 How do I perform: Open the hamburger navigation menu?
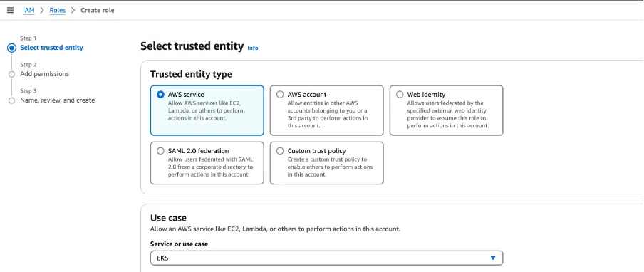(10, 10)
